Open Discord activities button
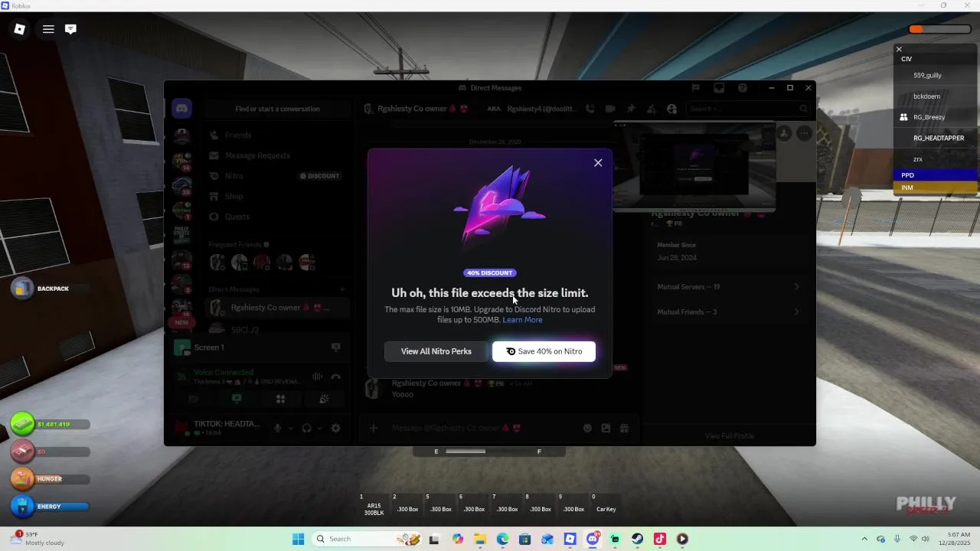980x551 pixels. click(280, 399)
